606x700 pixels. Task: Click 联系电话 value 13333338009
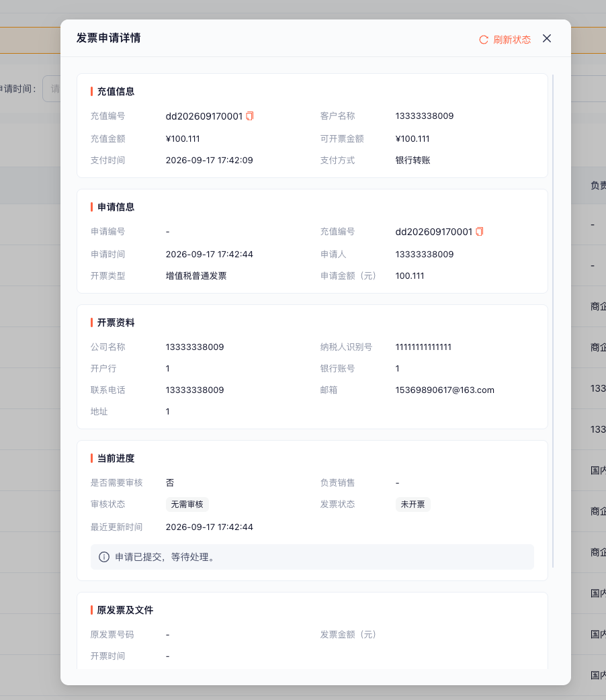195,390
